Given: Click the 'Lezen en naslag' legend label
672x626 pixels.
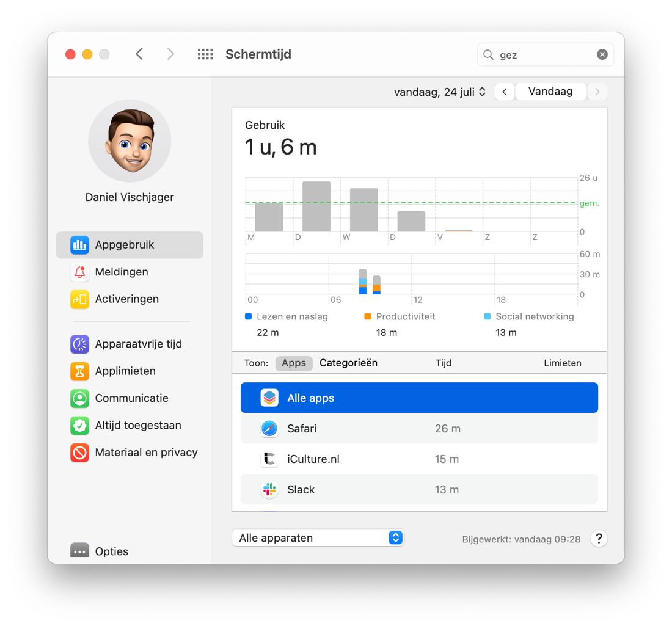Looking at the screenshot, I should point(292,316).
